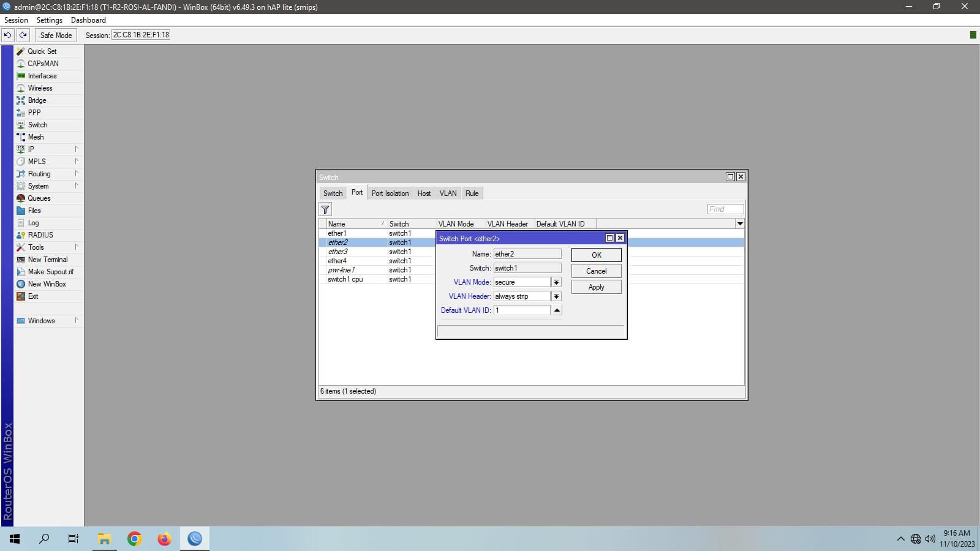Collapse the Default VLAN ID field arrow
The image size is (980, 551).
[557, 310]
